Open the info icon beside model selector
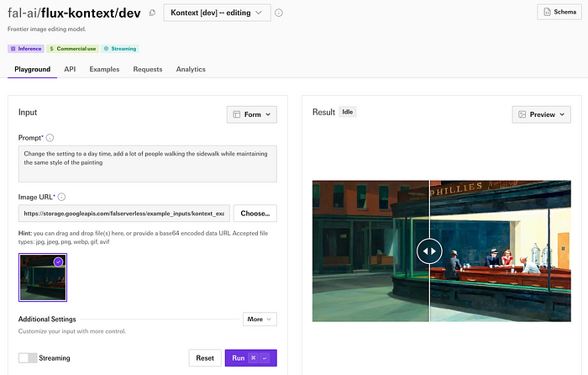588x375 pixels. [x=279, y=13]
